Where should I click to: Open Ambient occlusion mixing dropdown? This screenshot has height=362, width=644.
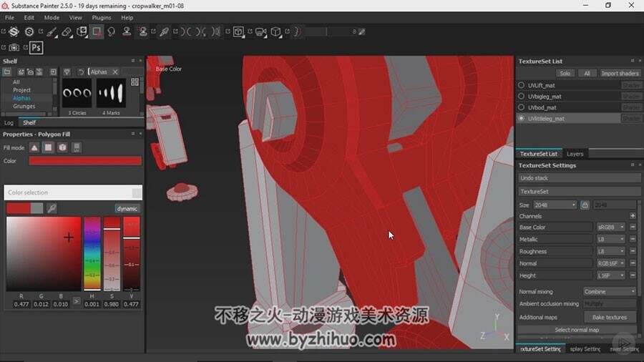(x=610, y=304)
